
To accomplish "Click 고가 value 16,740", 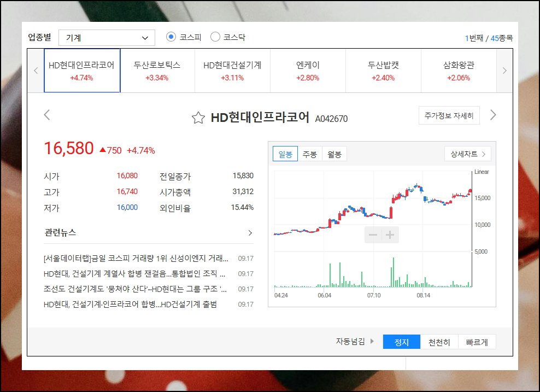I will [x=127, y=191].
